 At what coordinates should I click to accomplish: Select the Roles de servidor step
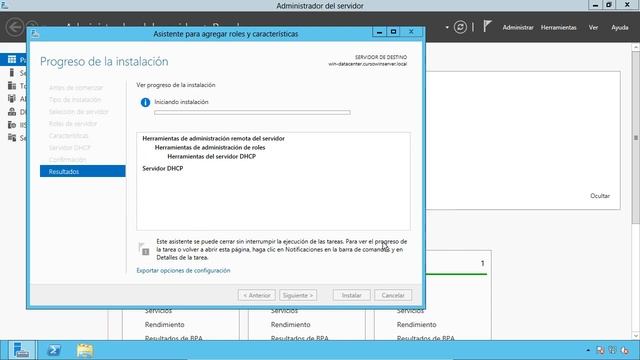point(73,124)
